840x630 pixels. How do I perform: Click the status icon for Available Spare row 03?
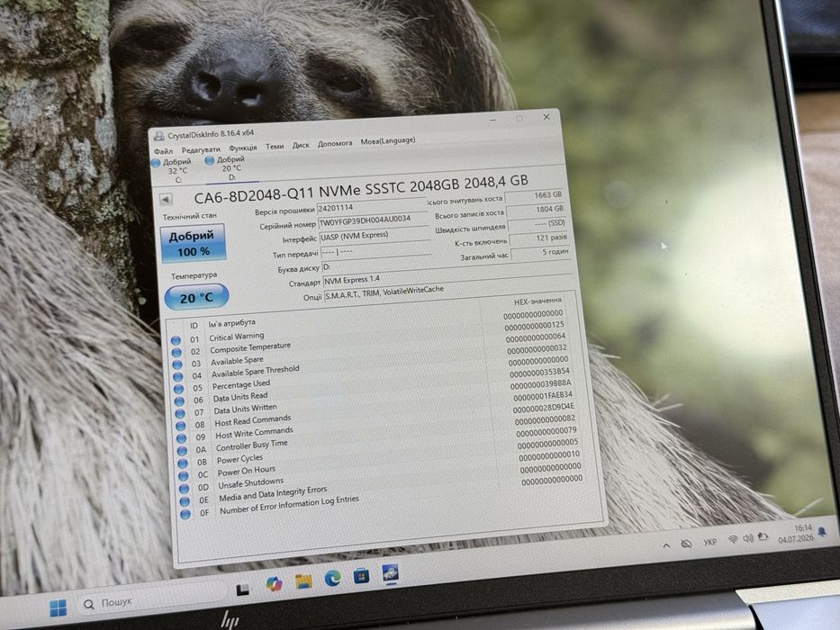tap(178, 364)
